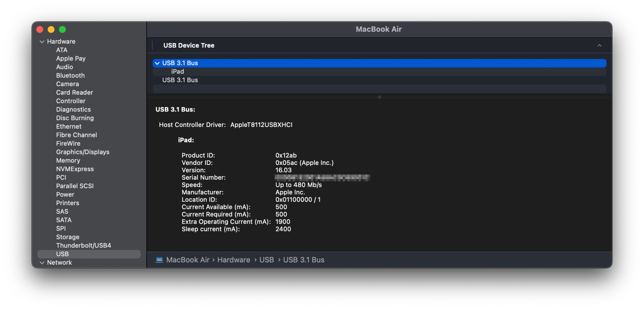Click the Vendor ID value 0x05ac (Apple Inc.)

pyautogui.click(x=304, y=163)
